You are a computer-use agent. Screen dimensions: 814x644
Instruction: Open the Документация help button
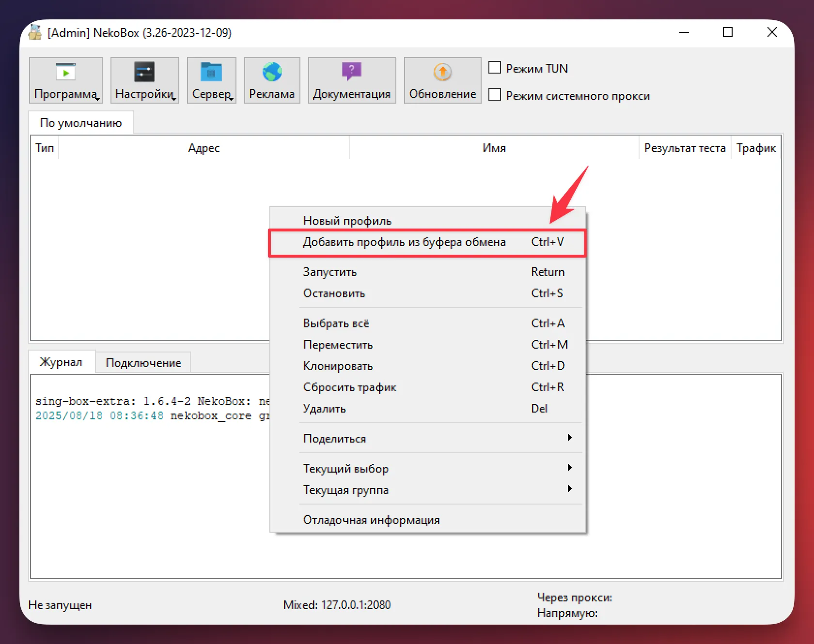tap(352, 80)
